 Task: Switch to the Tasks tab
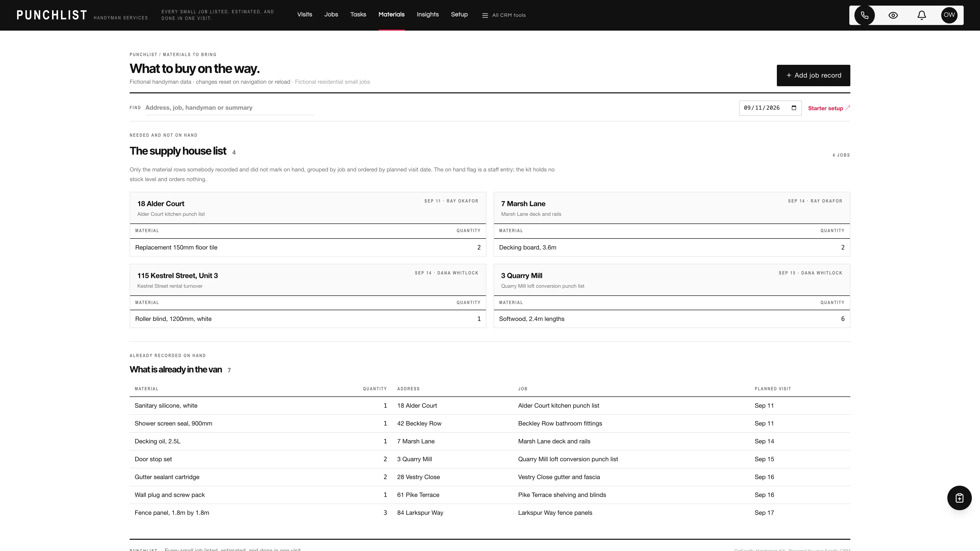point(358,15)
